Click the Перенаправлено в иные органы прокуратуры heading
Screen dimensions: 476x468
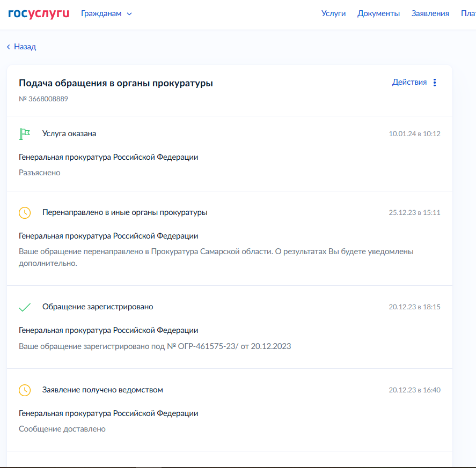point(125,212)
